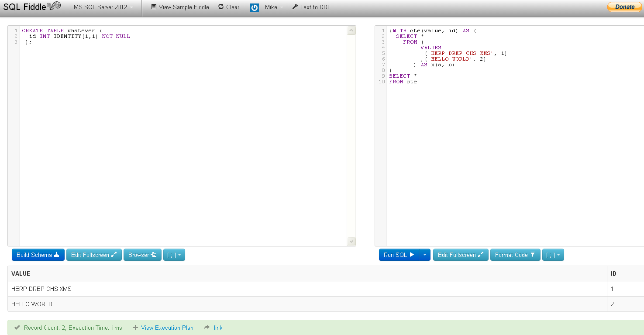This screenshot has height=335, width=644.
Task: Click the ID cell with value 2
Action: 625,304
